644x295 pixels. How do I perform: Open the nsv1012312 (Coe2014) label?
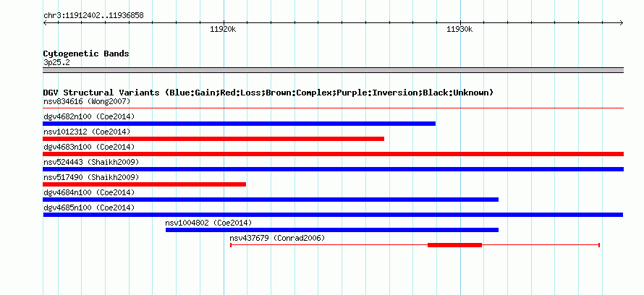[87, 132]
